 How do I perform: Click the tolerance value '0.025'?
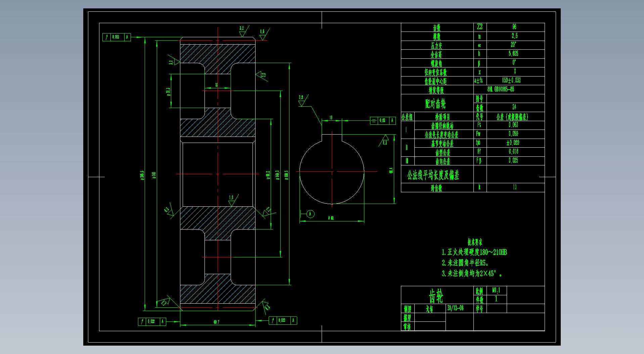coord(513,160)
